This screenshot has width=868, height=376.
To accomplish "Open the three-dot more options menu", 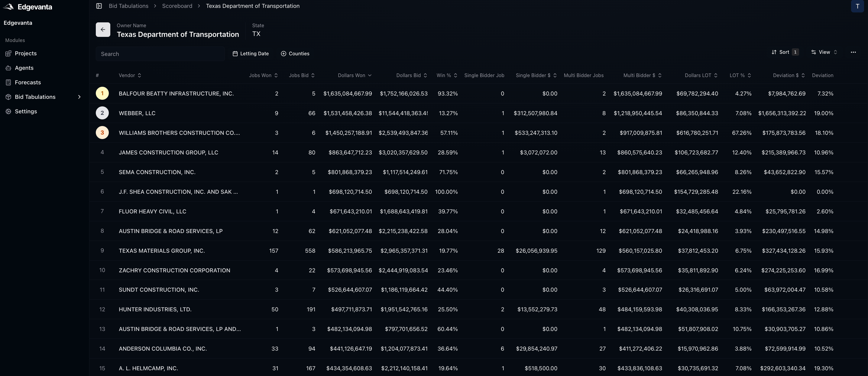I will 853,52.
